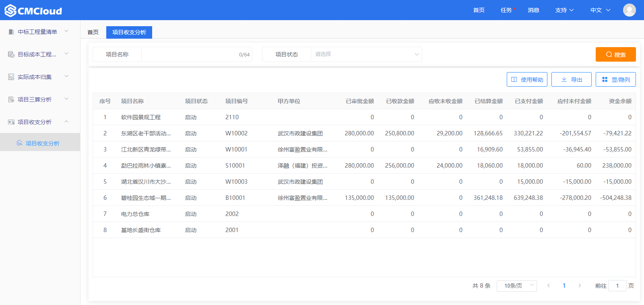Click 泽融（福建）投资 client cell
Screen dimensions: 644x305
(303, 166)
